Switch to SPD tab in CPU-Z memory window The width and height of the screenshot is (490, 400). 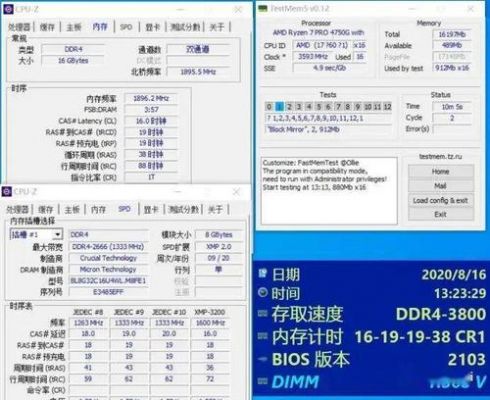pyautogui.click(x=126, y=27)
